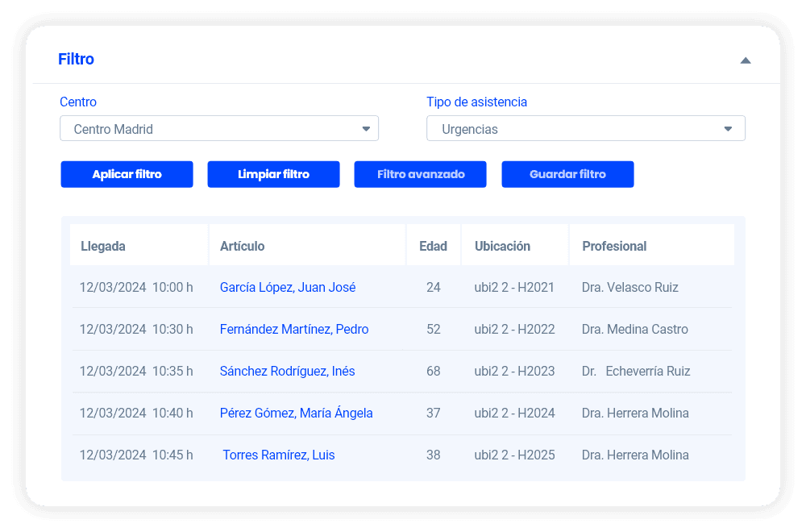The image size is (806, 532).
Task: Click the Filtro panel title
Action: tap(76, 59)
